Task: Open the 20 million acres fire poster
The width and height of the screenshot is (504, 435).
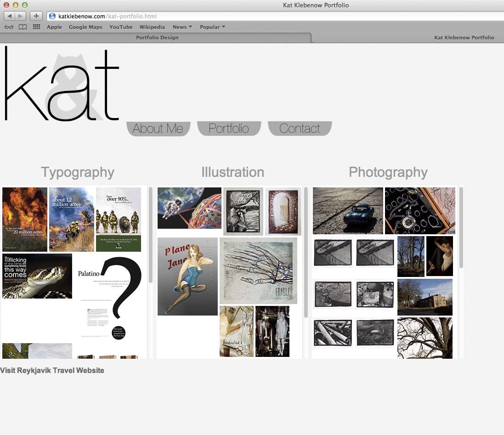Action: click(25, 220)
